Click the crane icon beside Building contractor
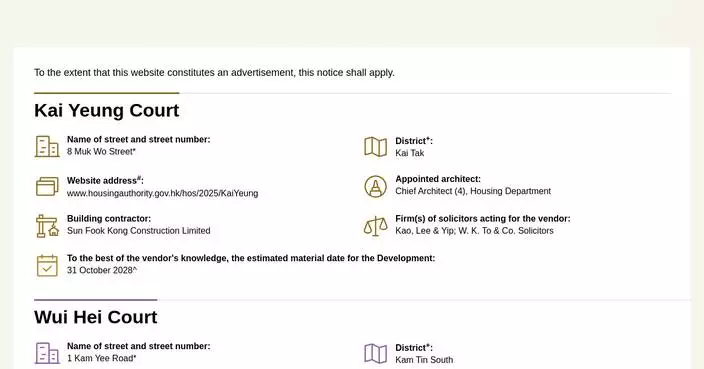Screen dimensions: 704x369 (47, 226)
